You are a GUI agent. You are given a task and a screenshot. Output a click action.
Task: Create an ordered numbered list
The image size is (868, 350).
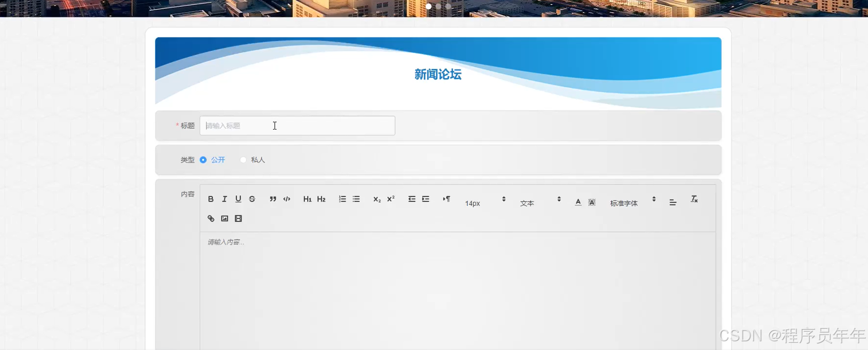[343, 199]
